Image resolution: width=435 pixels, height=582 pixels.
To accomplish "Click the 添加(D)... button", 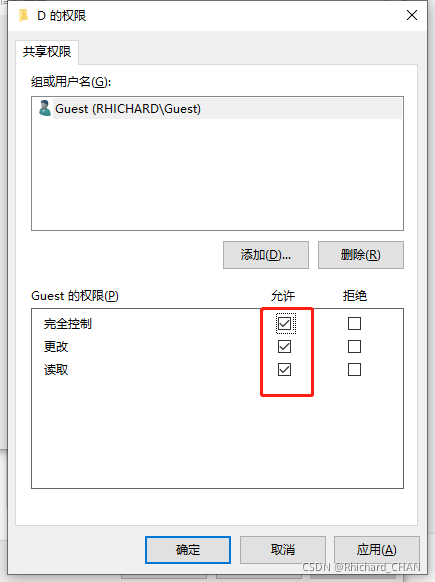I will (x=266, y=255).
